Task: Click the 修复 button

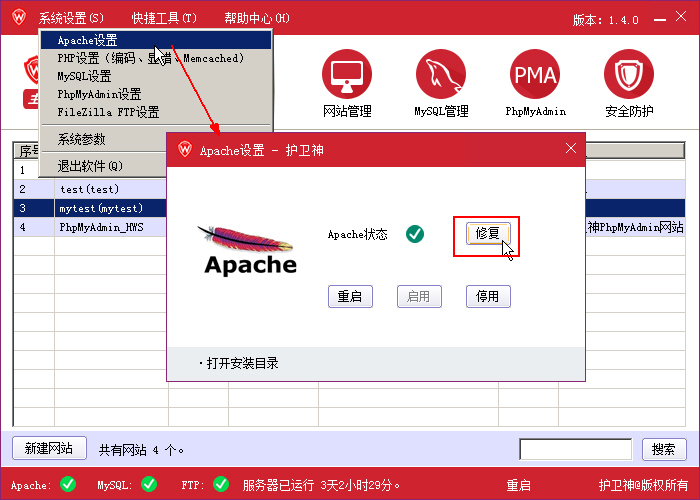Action: click(x=488, y=233)
